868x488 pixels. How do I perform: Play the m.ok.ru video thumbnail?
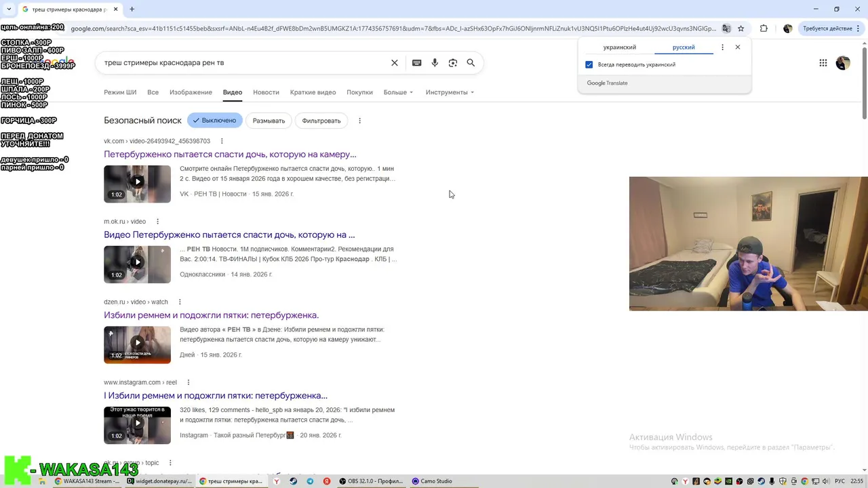click(x=137, y=264)
